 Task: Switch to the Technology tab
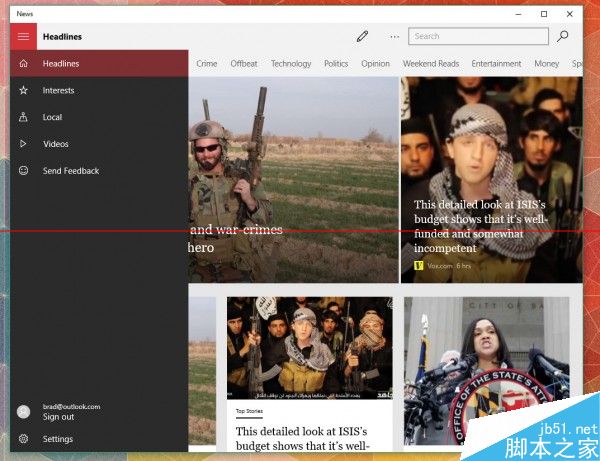[291, 64]
